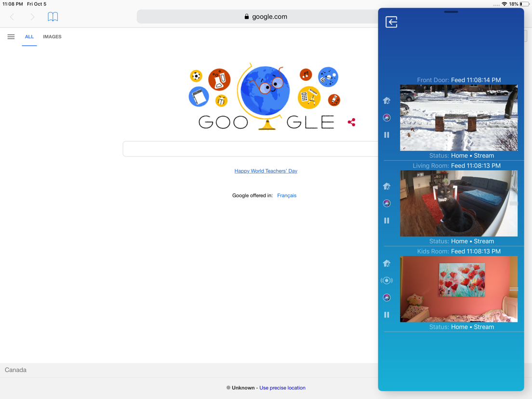
Task: Open the Living Room cat camera thumbnail
Action: (459, 203)
